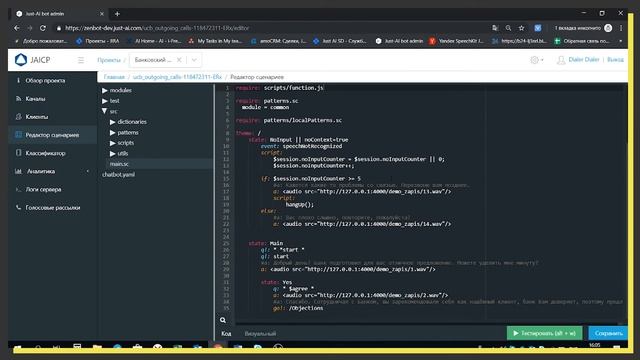Go to Главная breadcrumb

pos(114,77)
